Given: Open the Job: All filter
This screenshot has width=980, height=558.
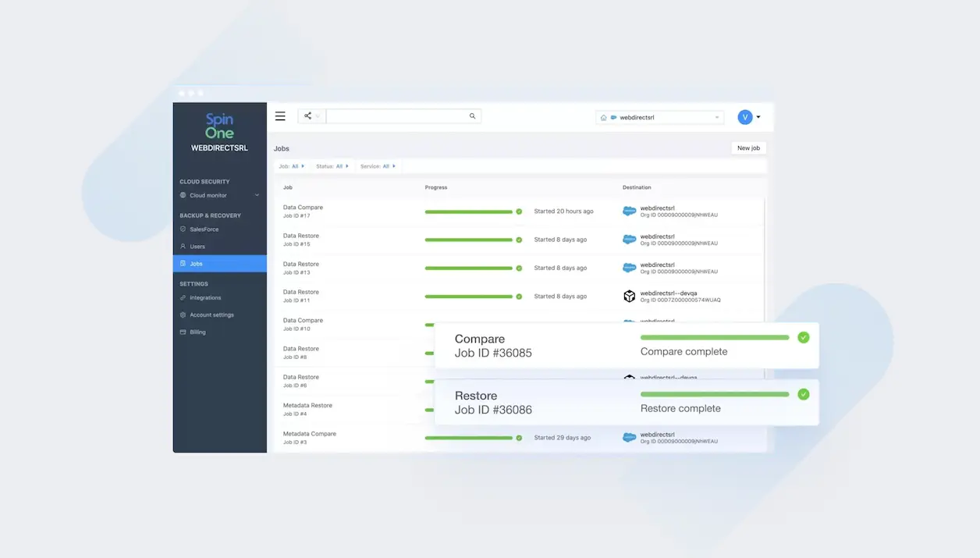Looking at the screenshot, I should [292, 166].
